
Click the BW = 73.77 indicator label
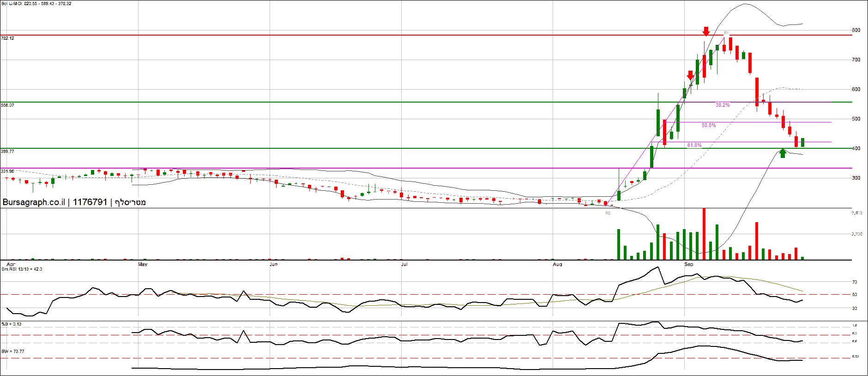[12, 352]
